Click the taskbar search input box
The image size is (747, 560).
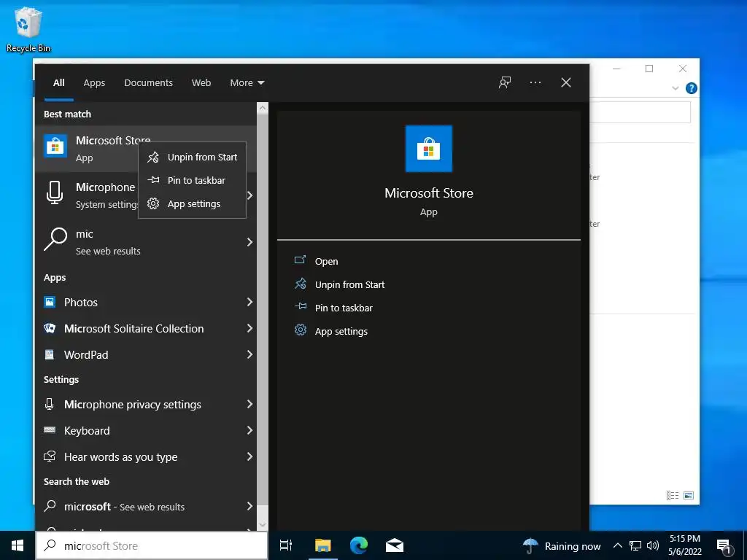click(152, 545)
